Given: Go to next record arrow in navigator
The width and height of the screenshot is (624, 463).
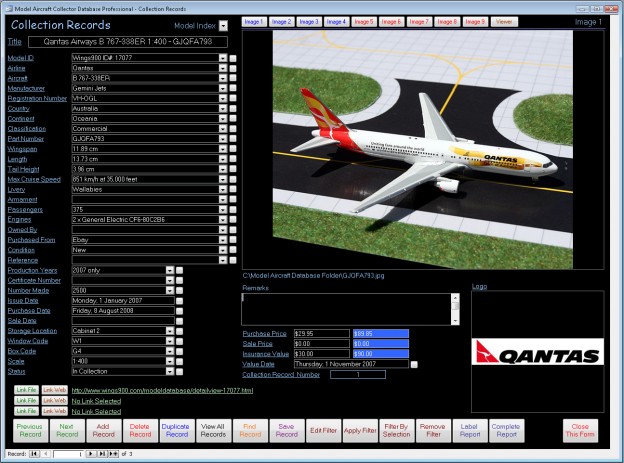Looking at the screenshot, I should 91,453.
